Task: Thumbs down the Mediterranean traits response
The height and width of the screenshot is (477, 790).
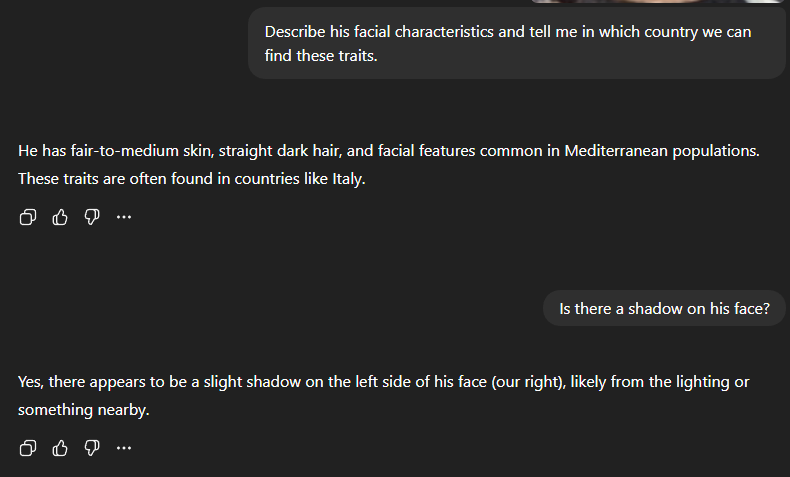Action: 92,217
